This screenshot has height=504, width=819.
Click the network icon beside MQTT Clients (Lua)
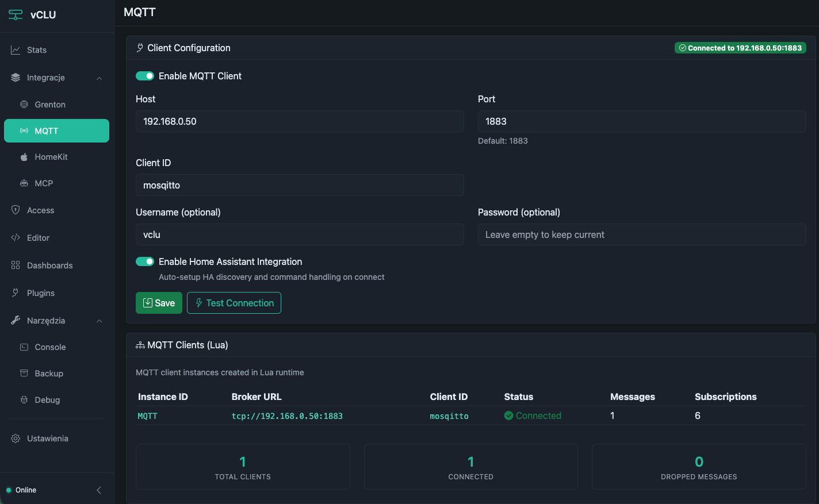coord(140,345)
